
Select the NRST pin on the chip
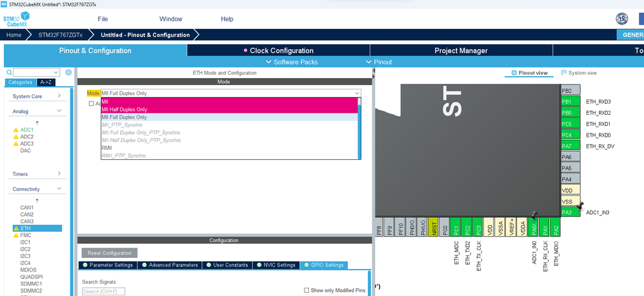coord(433,227)
